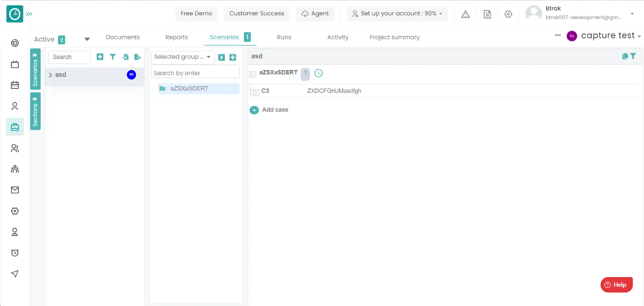Check the aZSXaSDERT section checkbox
The image size is (644, 306).
[253, 74]
